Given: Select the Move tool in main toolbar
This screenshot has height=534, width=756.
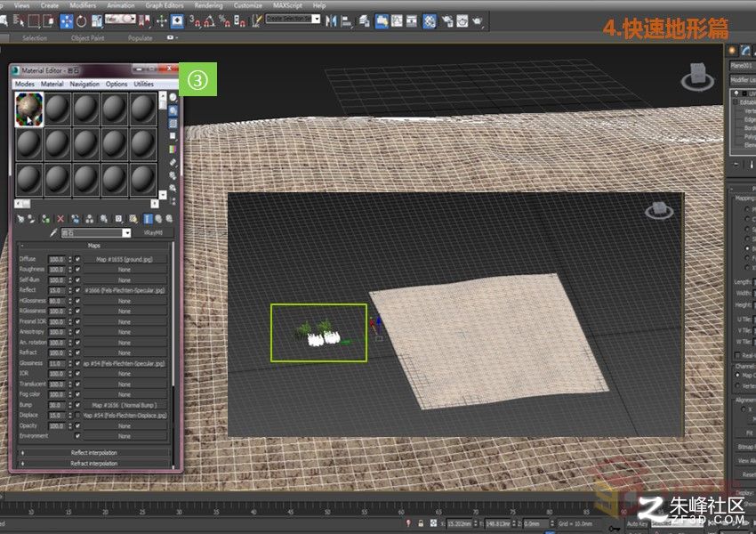Looking at the screenshot, I should 66,20.
